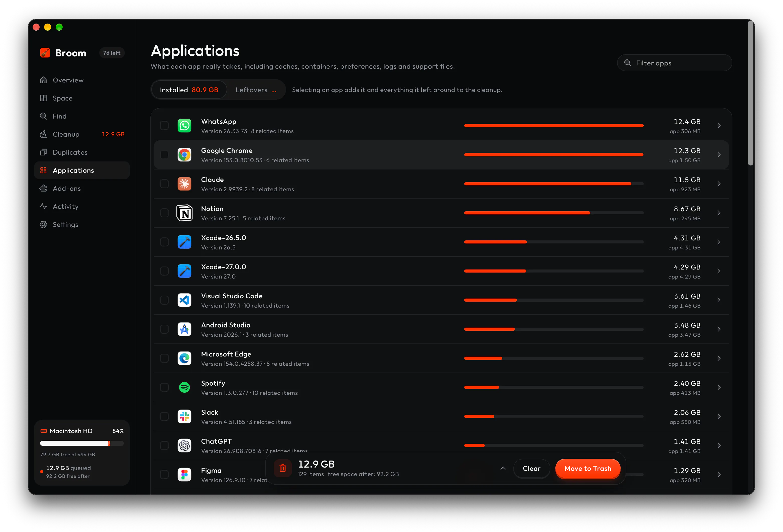Open Overview from the sidebar
Viewport: 783px width, 532px height.
(x=82, y=80)
